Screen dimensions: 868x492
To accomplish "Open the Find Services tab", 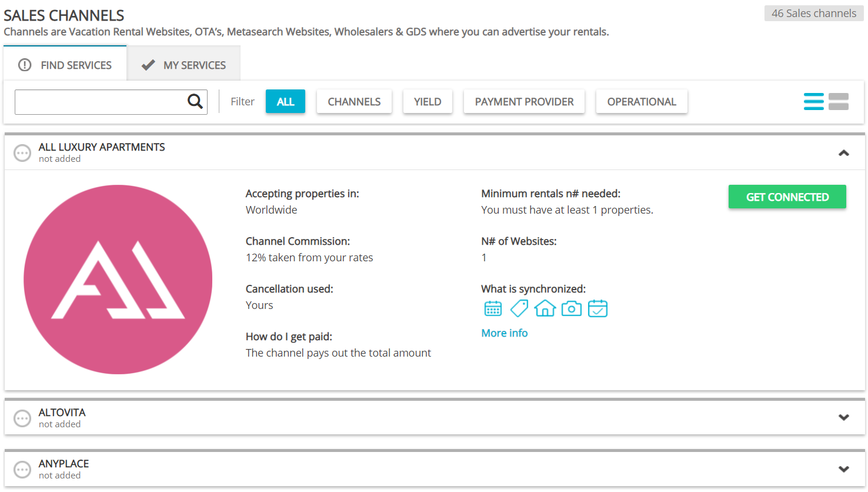I will coord(65,64).
